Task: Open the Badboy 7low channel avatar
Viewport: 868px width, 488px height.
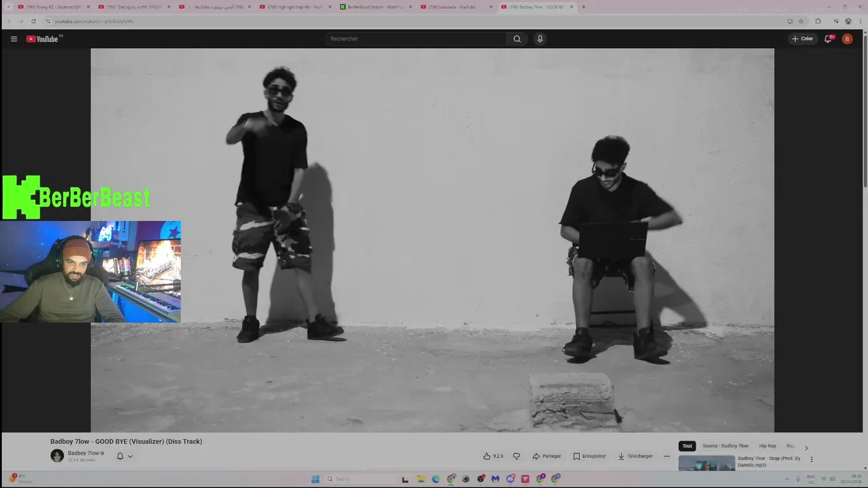Action: point(57,455)
